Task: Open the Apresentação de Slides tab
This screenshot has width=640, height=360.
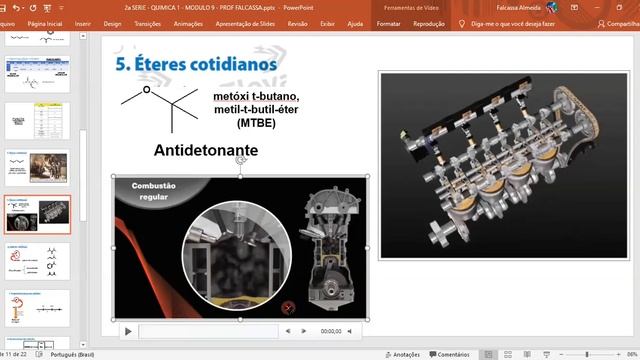Action: coord(245,24)
